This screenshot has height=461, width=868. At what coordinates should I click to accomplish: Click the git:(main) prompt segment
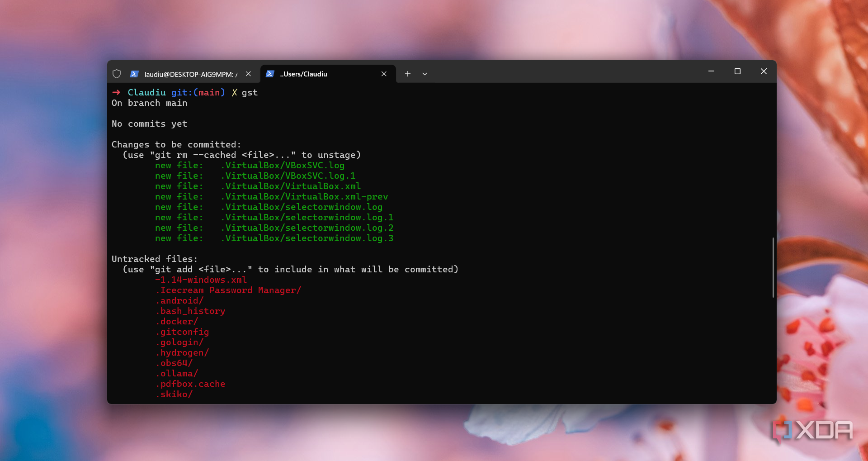pyautogui.click(x=198, y=93)
